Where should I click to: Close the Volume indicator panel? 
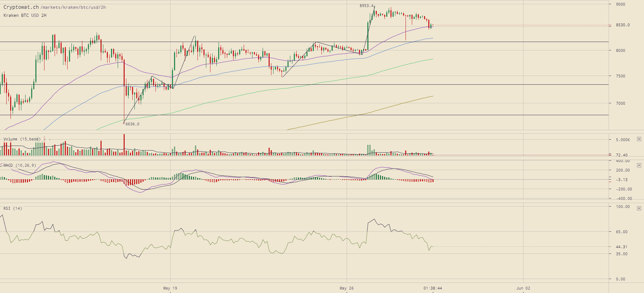pos(639,139)
